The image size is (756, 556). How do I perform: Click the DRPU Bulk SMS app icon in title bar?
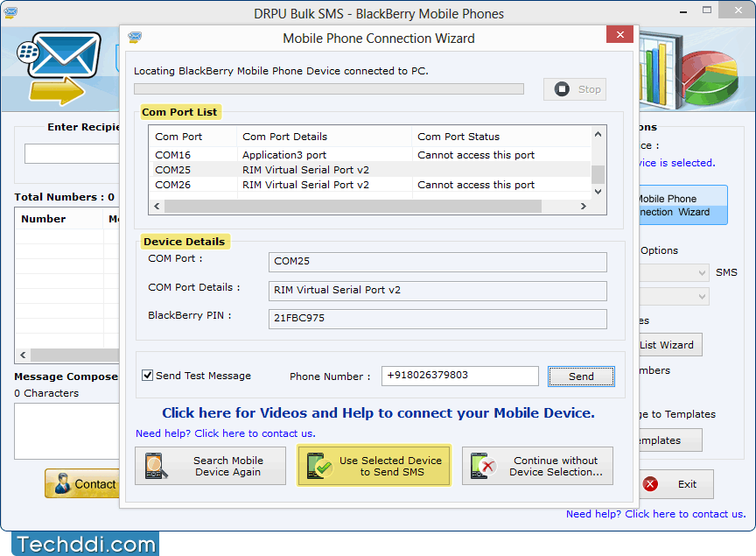coord(10,12)
